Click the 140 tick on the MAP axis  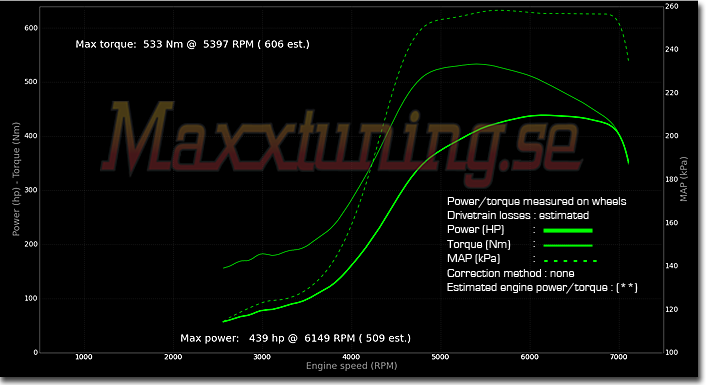point(671,266)
